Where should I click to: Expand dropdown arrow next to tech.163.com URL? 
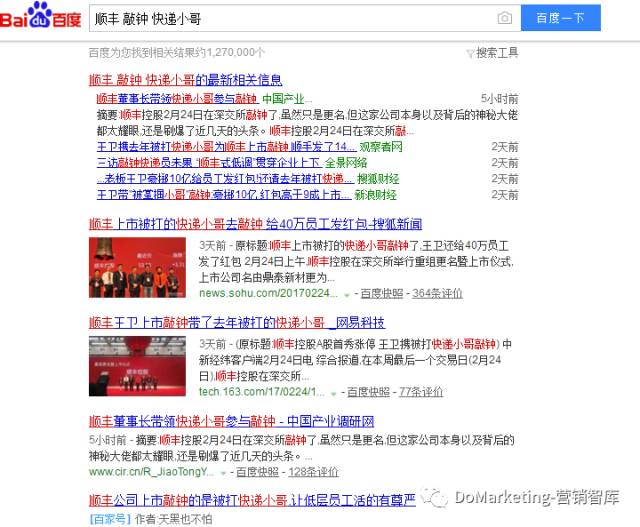coord(333,393)
